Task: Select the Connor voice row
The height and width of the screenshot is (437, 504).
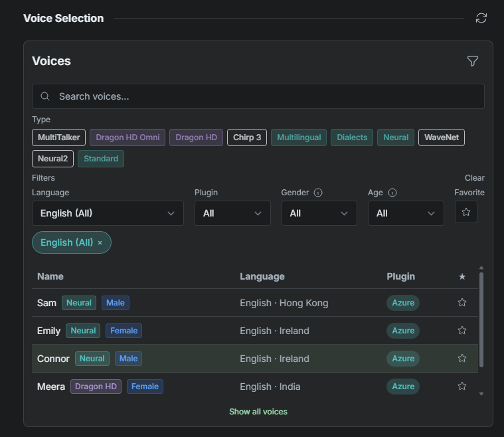Action: coord(255,359)
